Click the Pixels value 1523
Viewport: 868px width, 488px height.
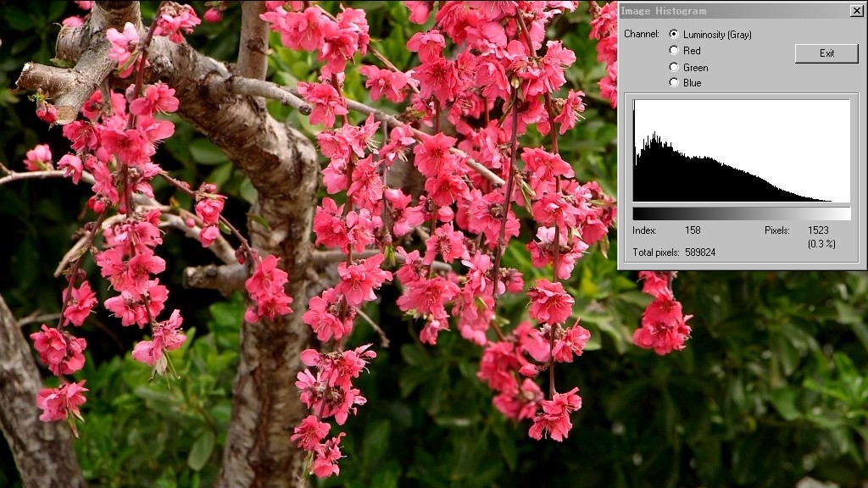[x=818, y=230]
